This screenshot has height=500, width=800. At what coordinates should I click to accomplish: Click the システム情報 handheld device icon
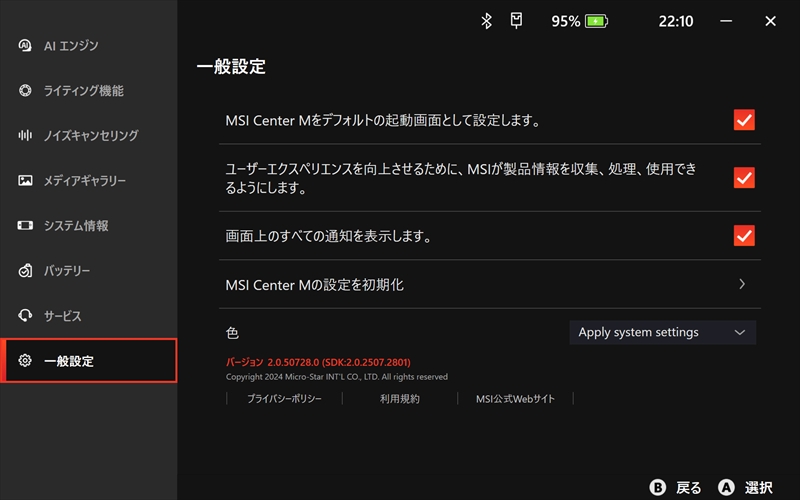25,225
